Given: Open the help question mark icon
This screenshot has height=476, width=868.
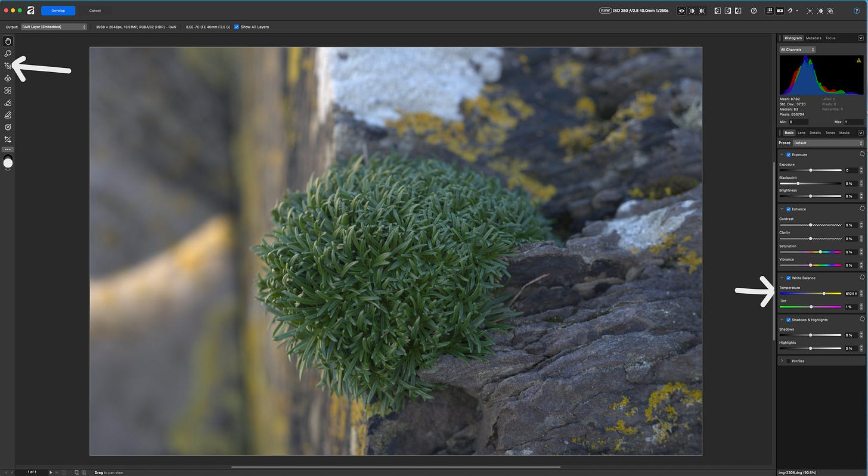Looking at the screenshot, I should 856,11.
